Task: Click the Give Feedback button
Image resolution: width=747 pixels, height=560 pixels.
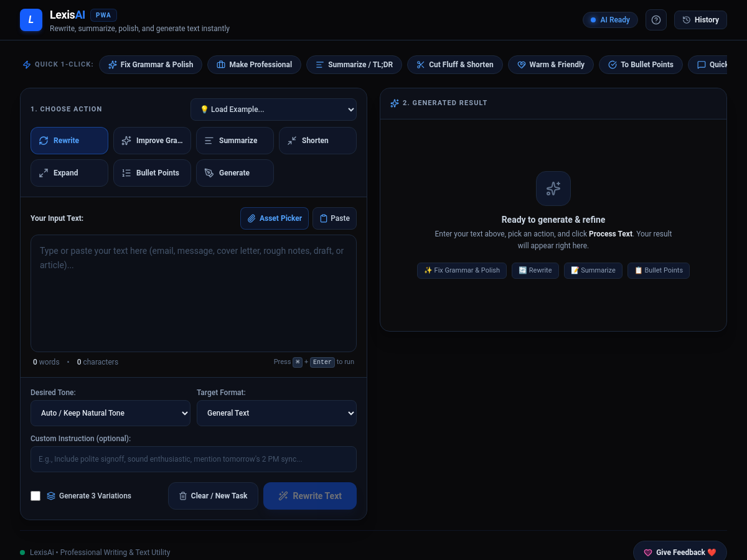Action: point(680,552)
